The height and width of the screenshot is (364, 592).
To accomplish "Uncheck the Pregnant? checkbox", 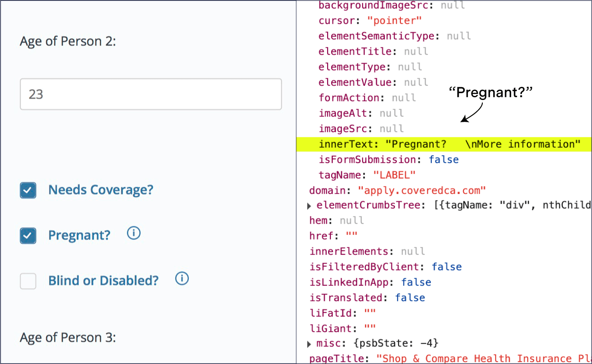I will [x=28, y=235].
